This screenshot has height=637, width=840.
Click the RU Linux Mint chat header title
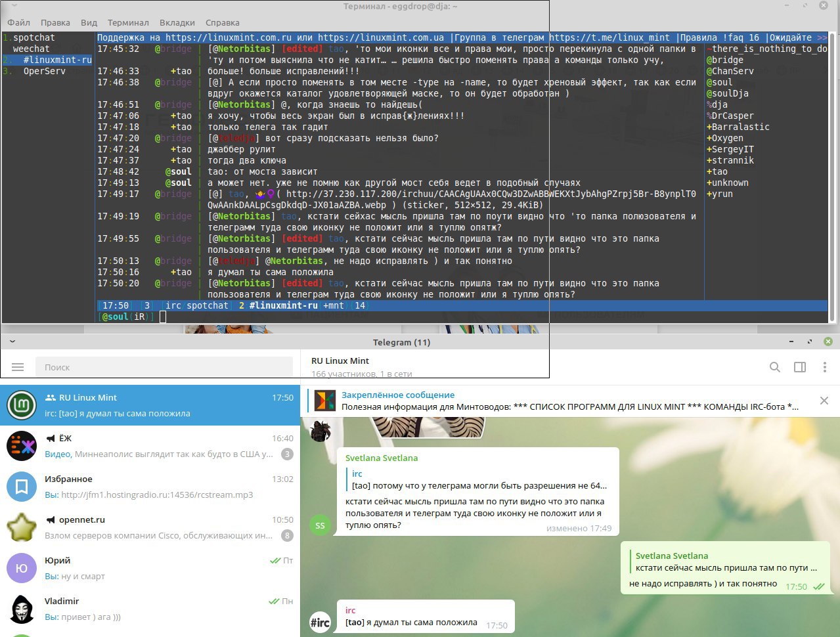(340, 361)
